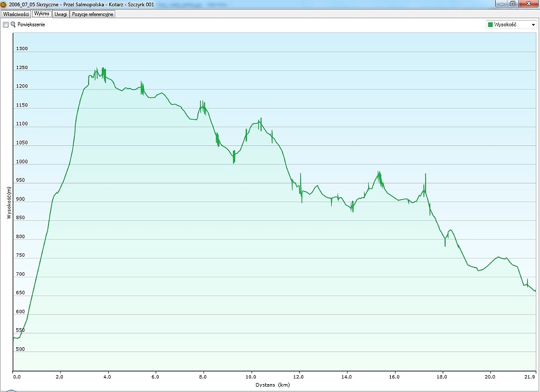The height and width of the screenshot is (392, 540).
Task: Click the Powiększenie label text
Action: 31,25
